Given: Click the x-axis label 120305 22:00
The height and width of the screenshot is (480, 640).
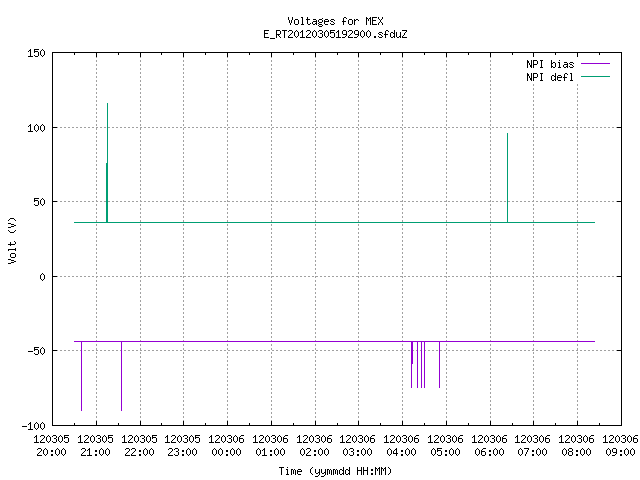Looking at the screenshot, I should [x=140, y=446].
